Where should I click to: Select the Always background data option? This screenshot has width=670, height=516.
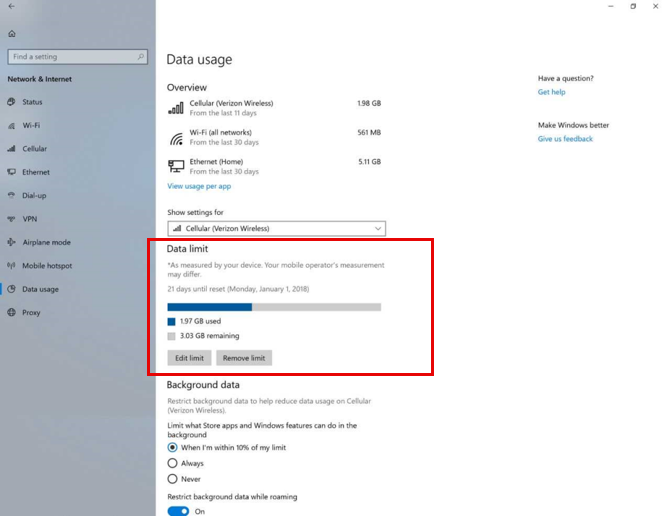pos(172,463)
